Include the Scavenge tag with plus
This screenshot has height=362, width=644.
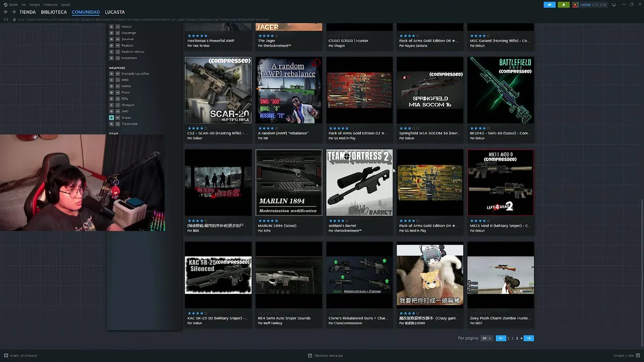[x=111, y=33]
